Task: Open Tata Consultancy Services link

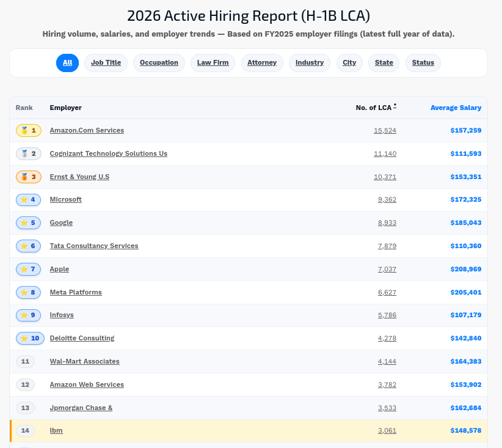Action: click(x=94, y=246)
